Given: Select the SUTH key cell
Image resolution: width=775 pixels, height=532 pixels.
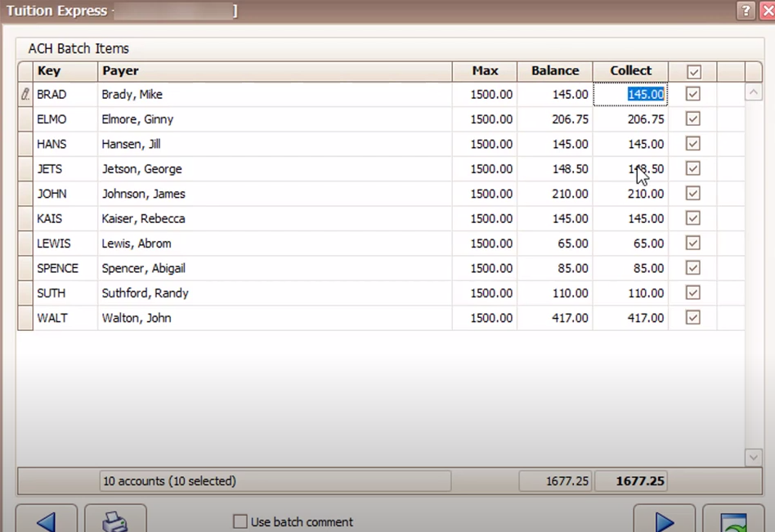Looking at the screenshot, I should tap(65, 293).
